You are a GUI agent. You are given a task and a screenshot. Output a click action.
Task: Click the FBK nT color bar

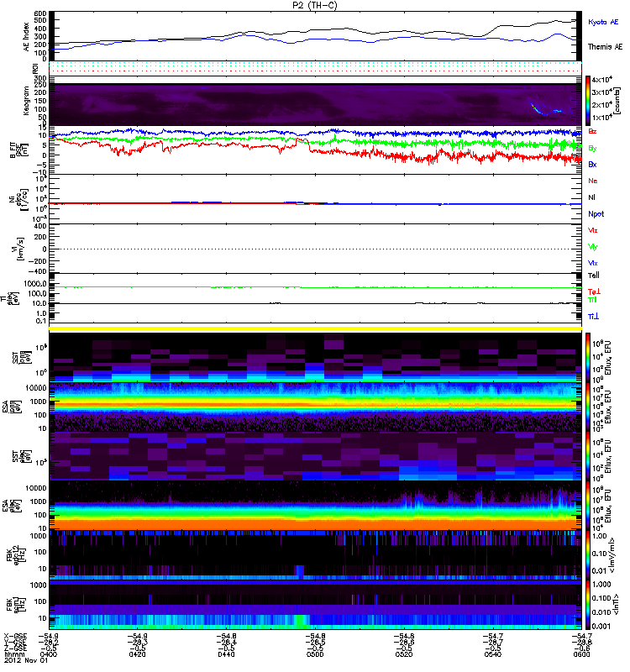point(588,605)
